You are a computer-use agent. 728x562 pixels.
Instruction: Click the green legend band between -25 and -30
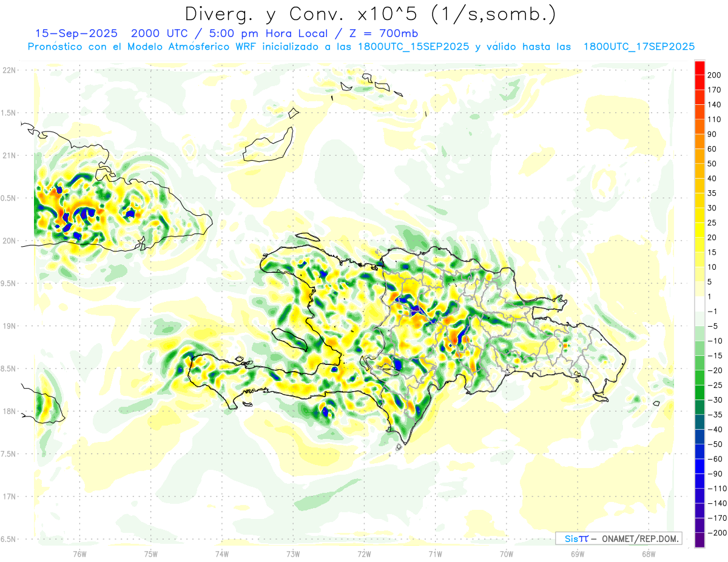click(699, 393)
